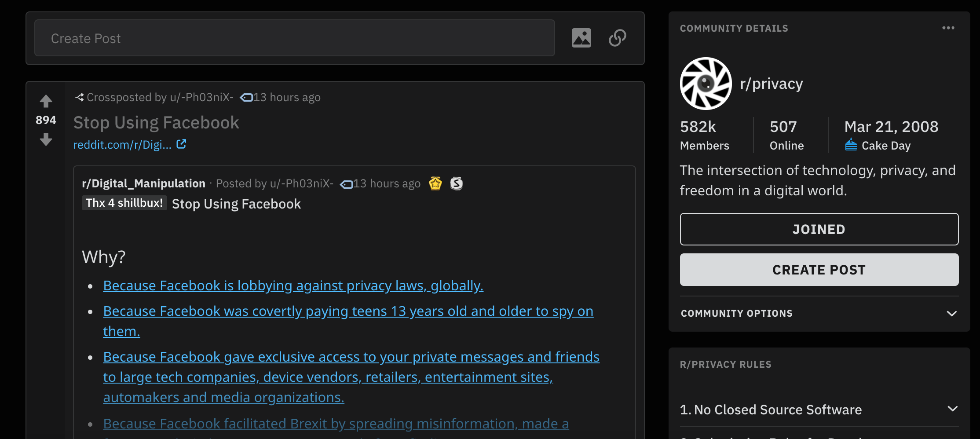
Task: Click the COMMUNITY DETAILS heading
Action: 734,28
